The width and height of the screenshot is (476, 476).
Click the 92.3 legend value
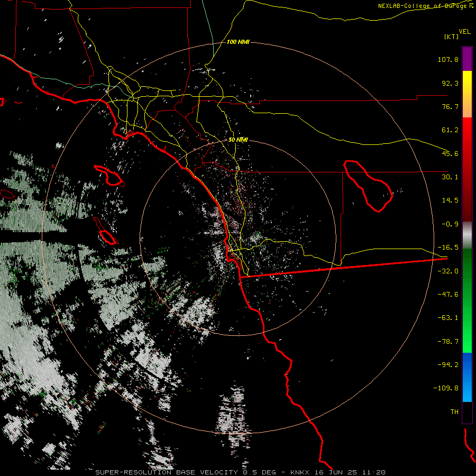[450, 83]
